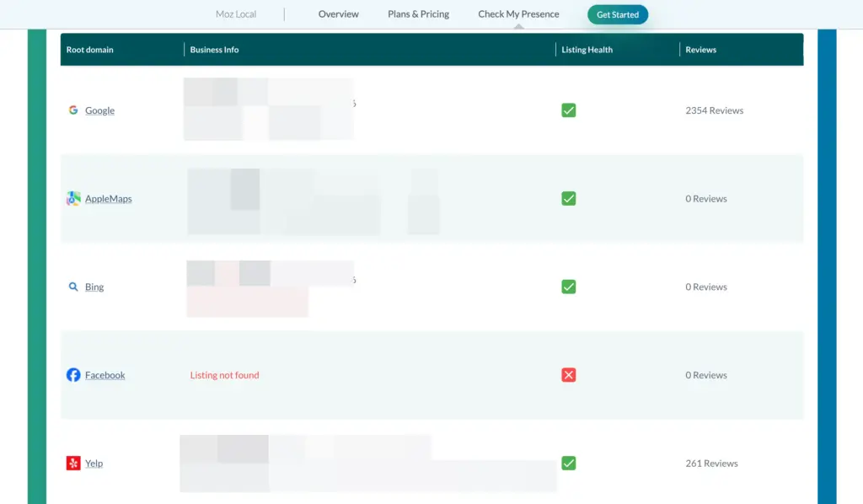Screen dimensions: 863x504
Task: Click the blurred AppleMaps business info
Action: (314, 202)
